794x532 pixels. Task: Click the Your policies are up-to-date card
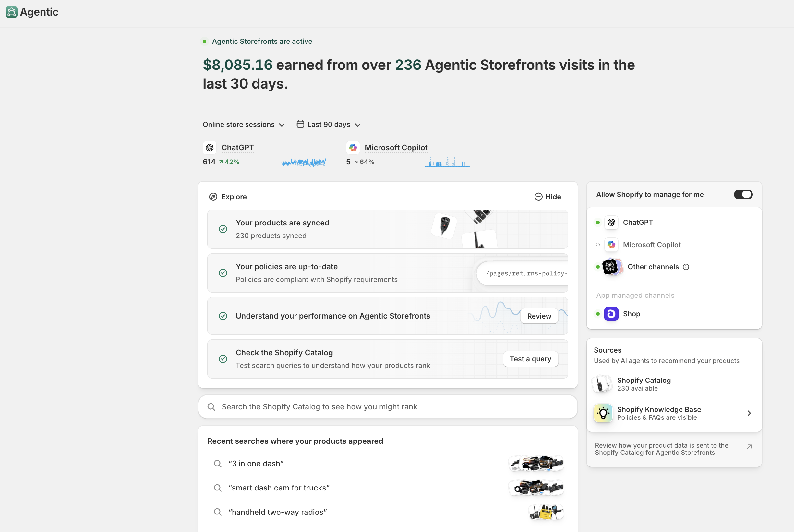(x=388, y=273)
